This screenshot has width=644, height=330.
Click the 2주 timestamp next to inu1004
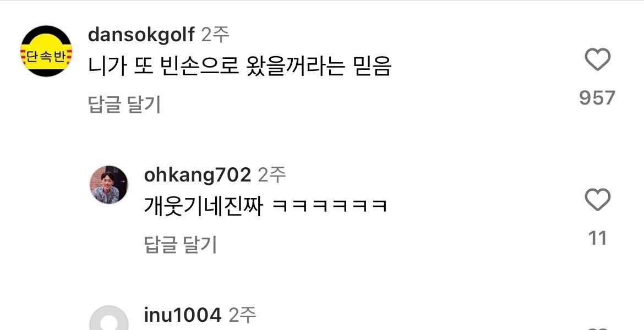click(x=242, y=315)
